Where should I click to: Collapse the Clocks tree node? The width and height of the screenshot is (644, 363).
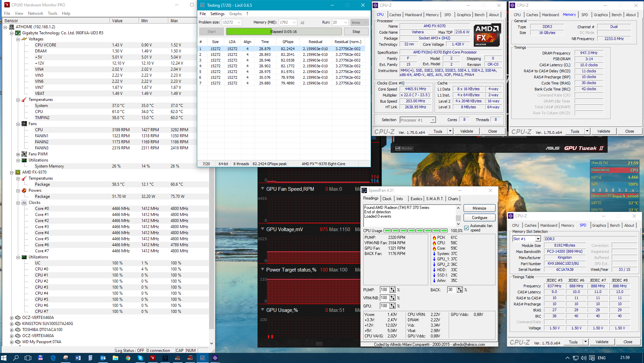point(18,203)
